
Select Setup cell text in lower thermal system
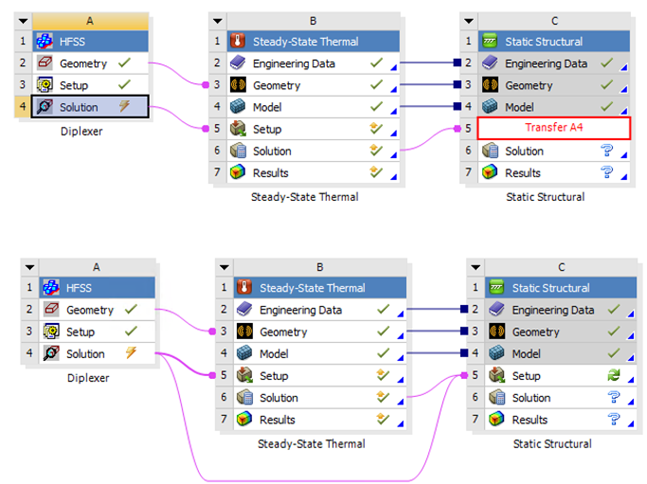coord(274,376)
